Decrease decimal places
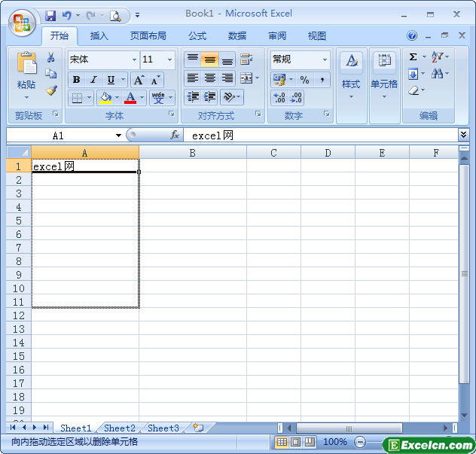476x454 pixels. [296, 98]
